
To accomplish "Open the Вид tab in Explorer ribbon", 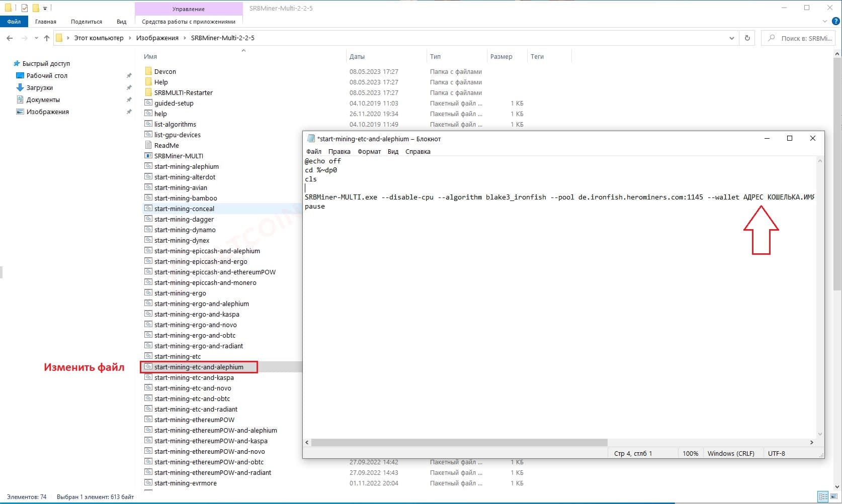I will [121, 22].
